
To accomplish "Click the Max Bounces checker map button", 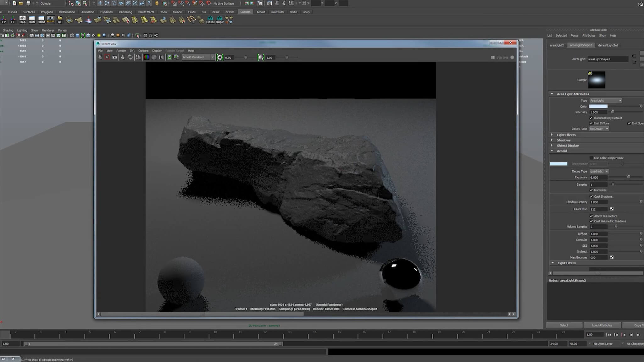I will 612,257.
